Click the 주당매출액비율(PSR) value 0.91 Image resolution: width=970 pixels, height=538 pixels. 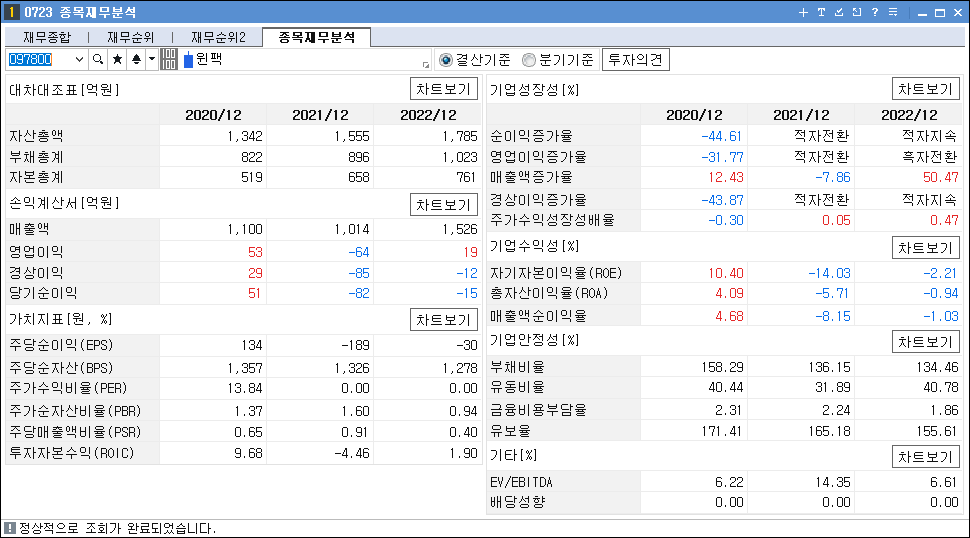(x=355, y=432)
